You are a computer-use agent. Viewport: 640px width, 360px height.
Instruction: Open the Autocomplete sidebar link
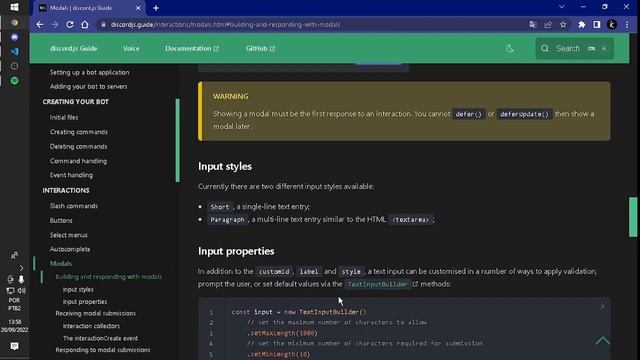pyautogui.click(x=70, y=249)
